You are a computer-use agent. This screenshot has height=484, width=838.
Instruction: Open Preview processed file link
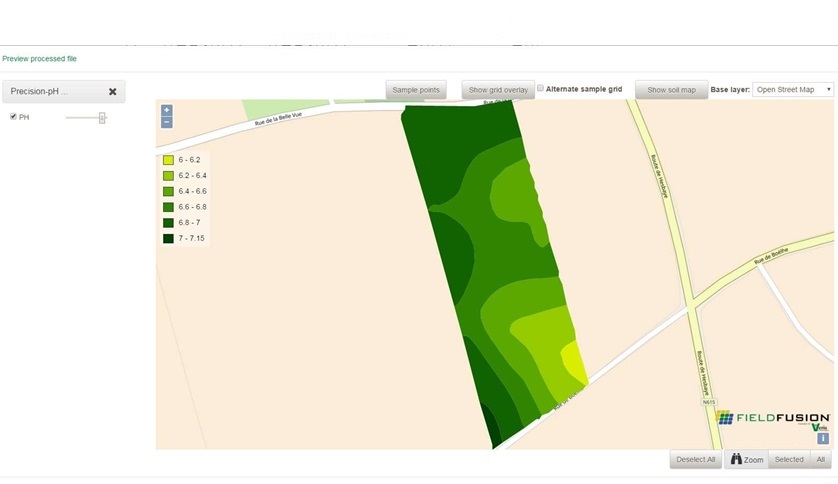click(x=40, y=59)
